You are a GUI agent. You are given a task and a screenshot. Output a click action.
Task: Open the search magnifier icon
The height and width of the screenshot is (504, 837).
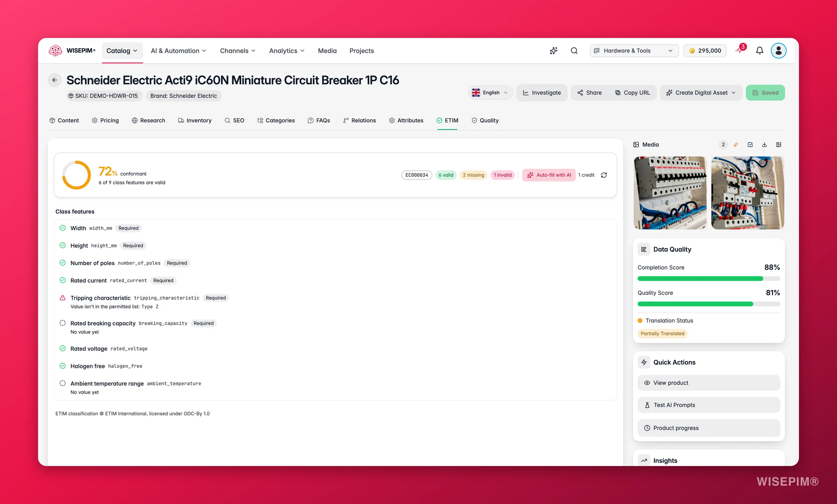(x=574, y=51)
